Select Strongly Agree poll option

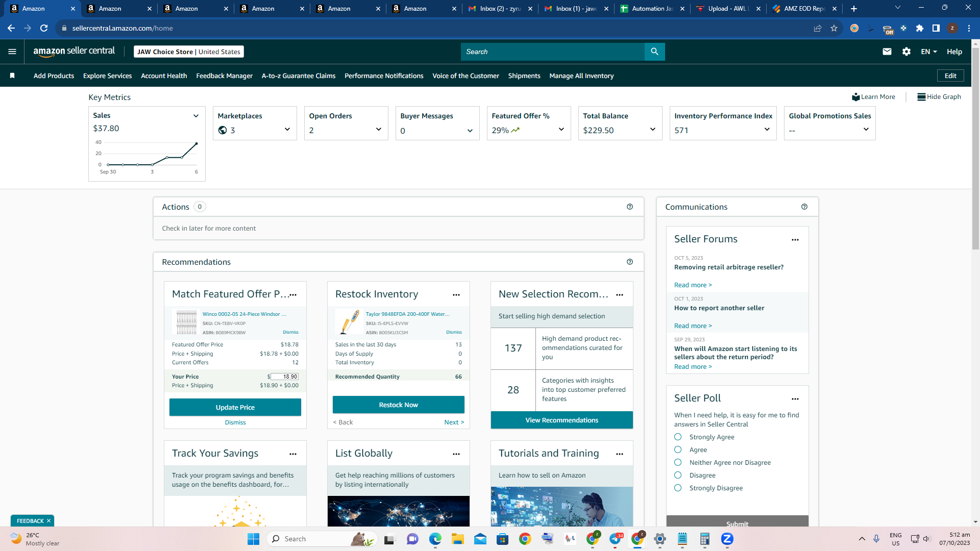pos(678,437)
